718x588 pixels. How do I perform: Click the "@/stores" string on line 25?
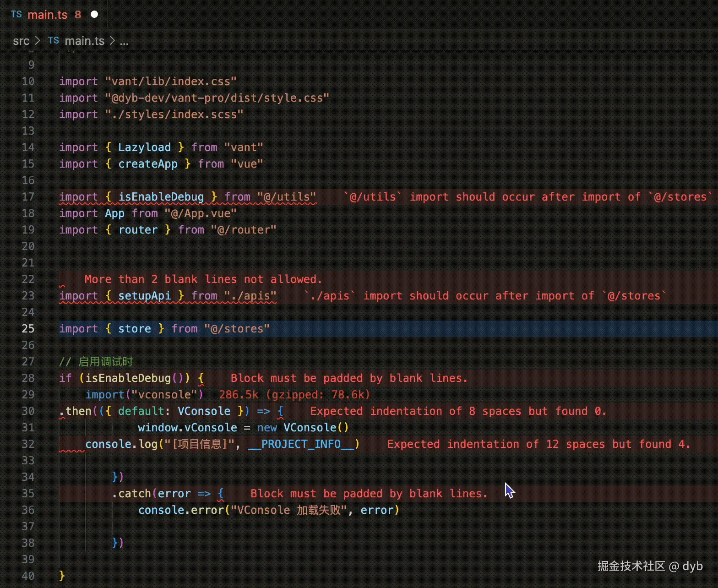point(237,329)
